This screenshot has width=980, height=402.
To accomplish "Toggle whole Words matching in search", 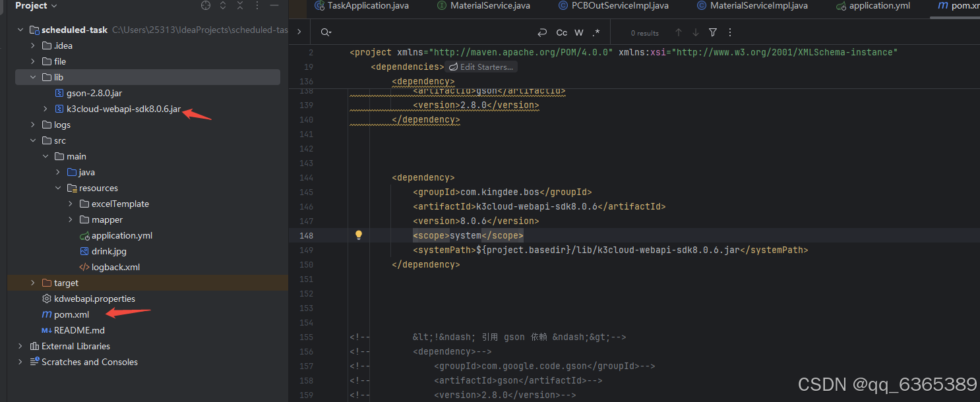I will pos(578,32).
